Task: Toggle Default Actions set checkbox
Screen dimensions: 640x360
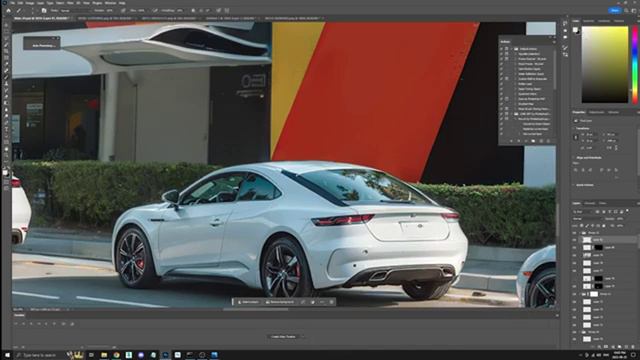Action: click(501, 49)
